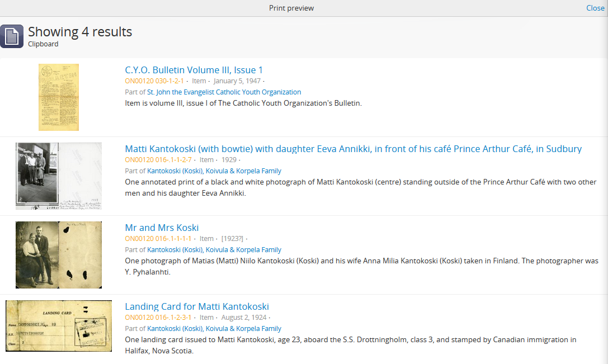Viewport: 608px width, 364px height.
Task: Follow St. John the Evangelist Catholic Youth Organization link
Action: pos(224,92)
